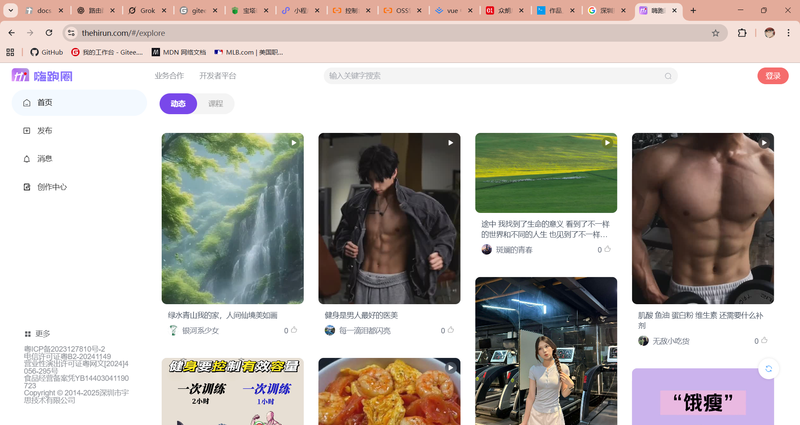Play icon on waterfall video card
The image size is (800, 425).
[294, 143]
